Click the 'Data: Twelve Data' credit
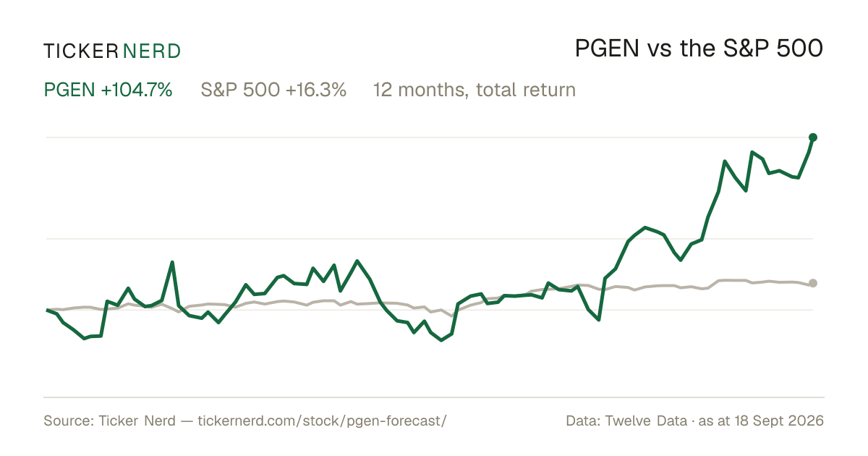 click(626, 421)
